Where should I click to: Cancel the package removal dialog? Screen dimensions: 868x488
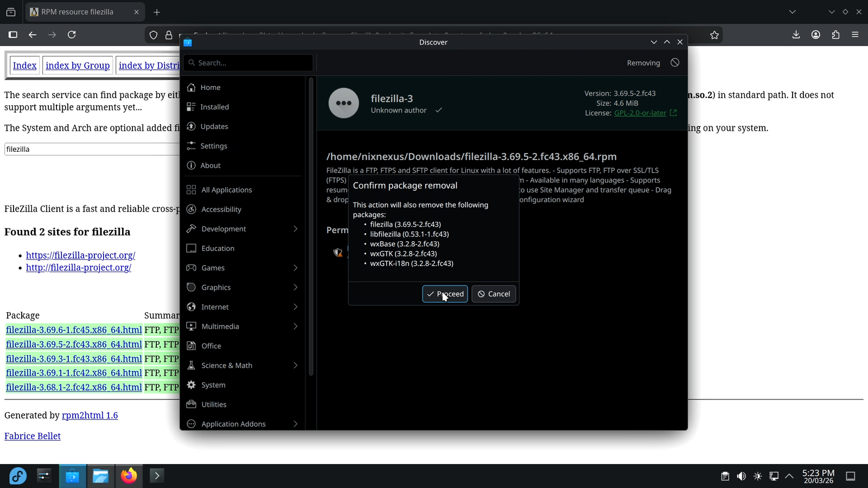coord(494,294)
